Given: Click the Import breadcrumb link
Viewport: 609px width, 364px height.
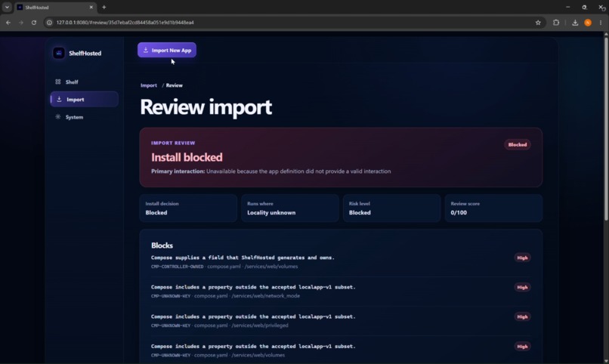Looking at the screenshot, I should pos(149,85).
